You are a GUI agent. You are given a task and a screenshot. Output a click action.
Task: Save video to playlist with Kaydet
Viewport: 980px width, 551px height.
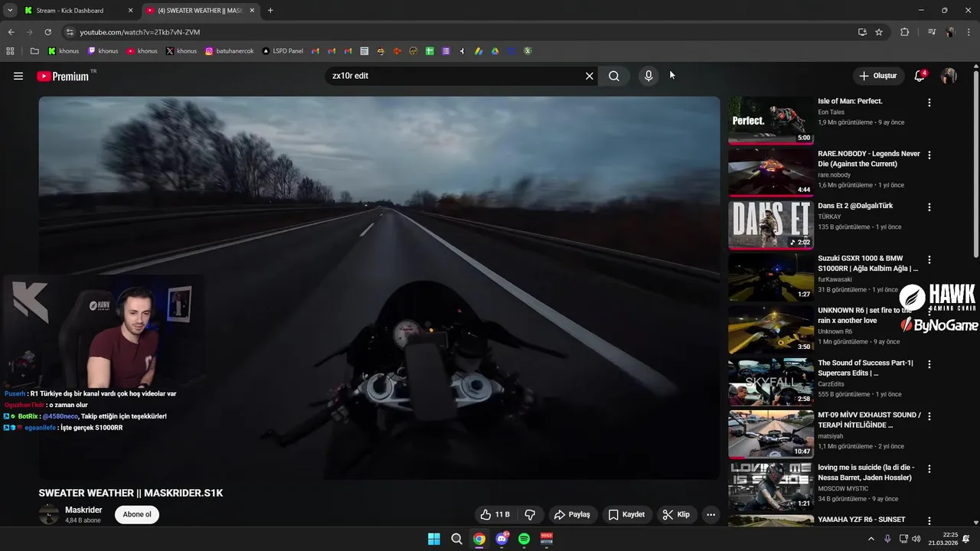point(626,514)
